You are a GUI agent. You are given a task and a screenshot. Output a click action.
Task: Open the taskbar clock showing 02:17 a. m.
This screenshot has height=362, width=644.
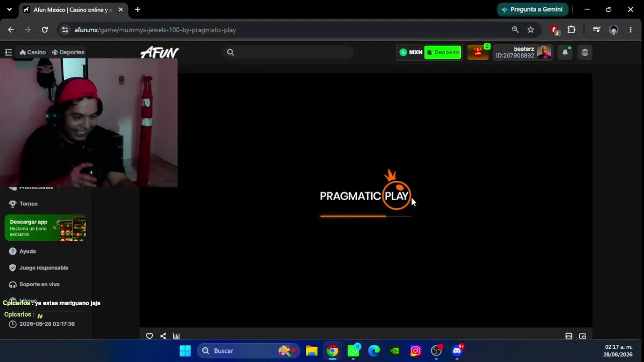pos(618,350)
